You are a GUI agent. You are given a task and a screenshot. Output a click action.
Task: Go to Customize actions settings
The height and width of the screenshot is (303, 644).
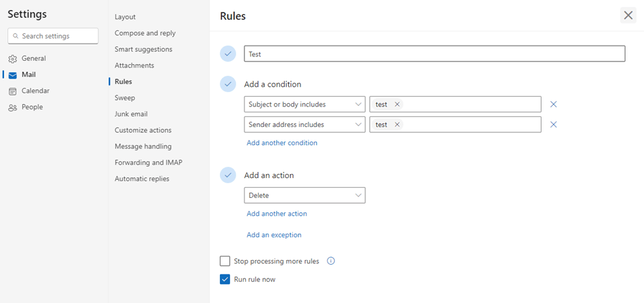pyautogui.click(x=143, y=130)
